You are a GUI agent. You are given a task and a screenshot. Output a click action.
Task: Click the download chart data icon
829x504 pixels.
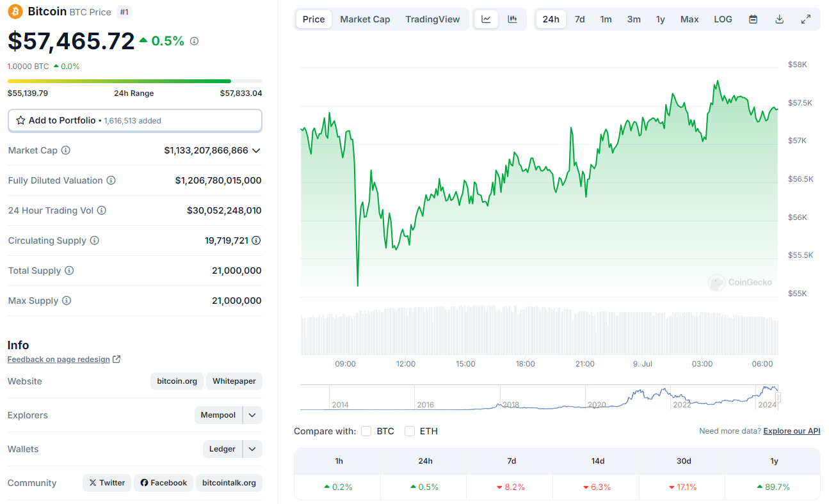(780, 19)
